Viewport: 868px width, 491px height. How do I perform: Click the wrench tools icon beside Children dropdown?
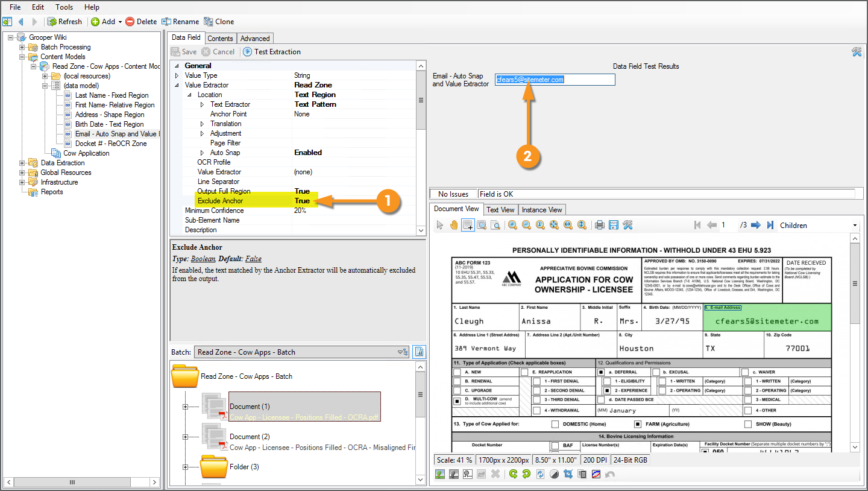tap(627, 225)
